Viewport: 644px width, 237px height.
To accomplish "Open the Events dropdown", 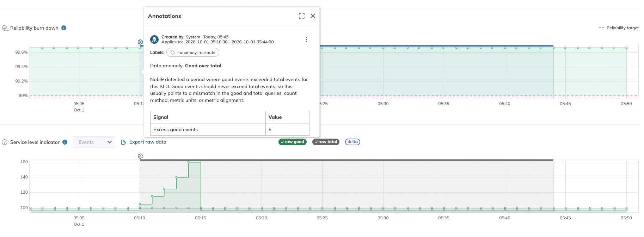I will pos(94,142).
